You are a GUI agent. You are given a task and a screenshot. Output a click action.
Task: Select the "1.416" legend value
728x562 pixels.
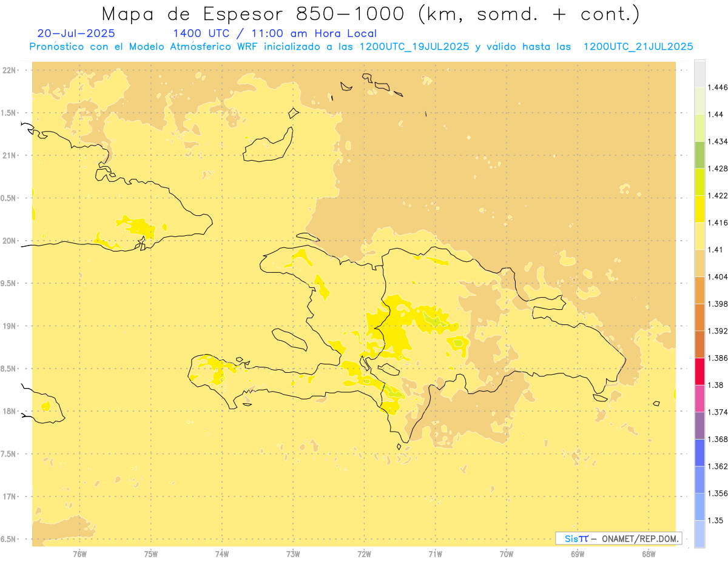coord(717,222)
